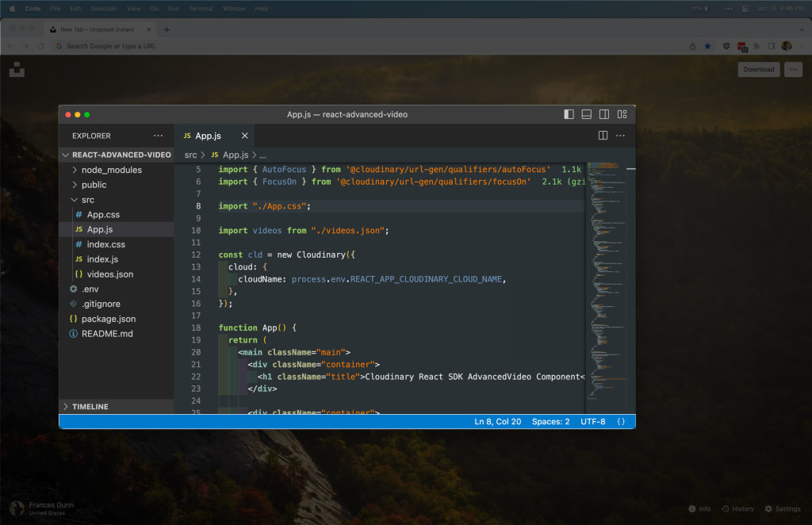Click the Chrome reload button
The width and height of the screenshot is (812, 525).
(40, 46)
